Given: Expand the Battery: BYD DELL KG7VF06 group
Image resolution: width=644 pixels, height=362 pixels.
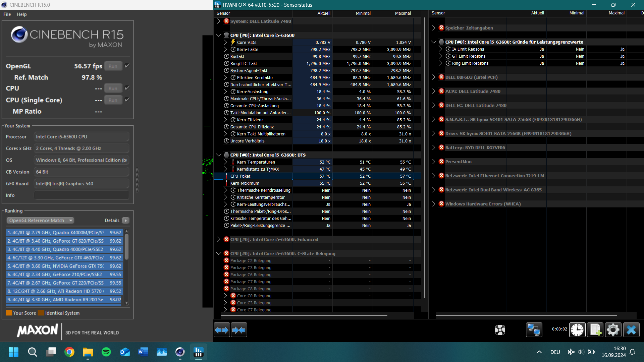Looking at the screenshot, I should (433, 147).
